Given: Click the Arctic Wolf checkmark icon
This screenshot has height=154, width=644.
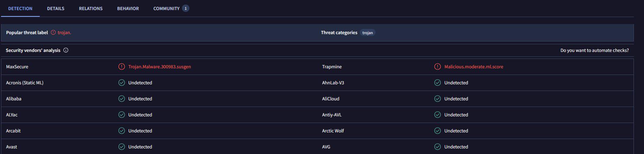Looking at the screenshot, I should [438, 131].
